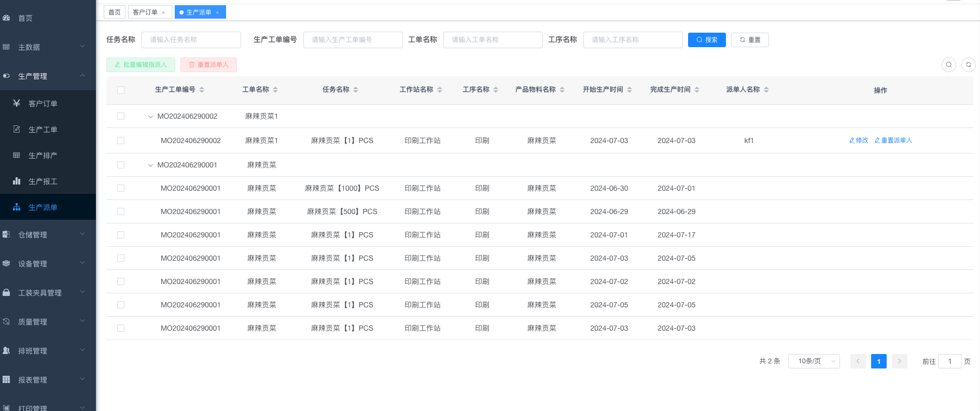Collapse the MO202406290002 tree row
This screenshot has height=411, width=980.
pos(150,117)
